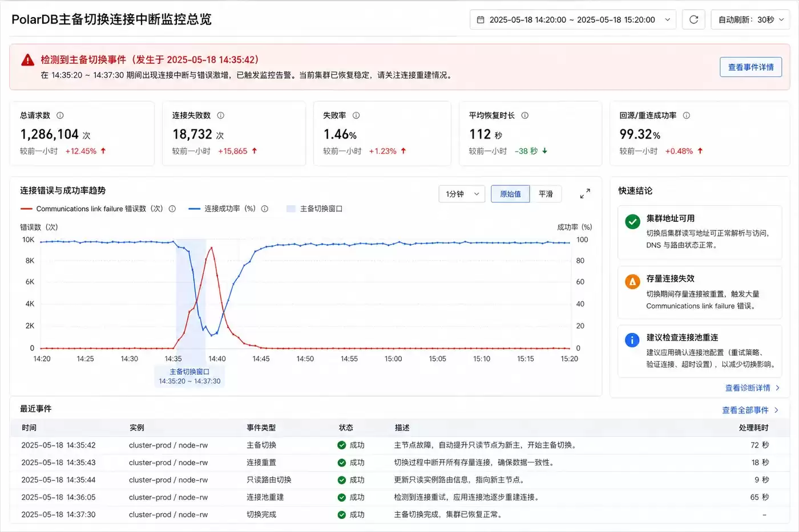Screen dimensions: 799x532
Task: Click success status icon in 主备切换 row
Action: pyautogui.click(x=341, y=445)
